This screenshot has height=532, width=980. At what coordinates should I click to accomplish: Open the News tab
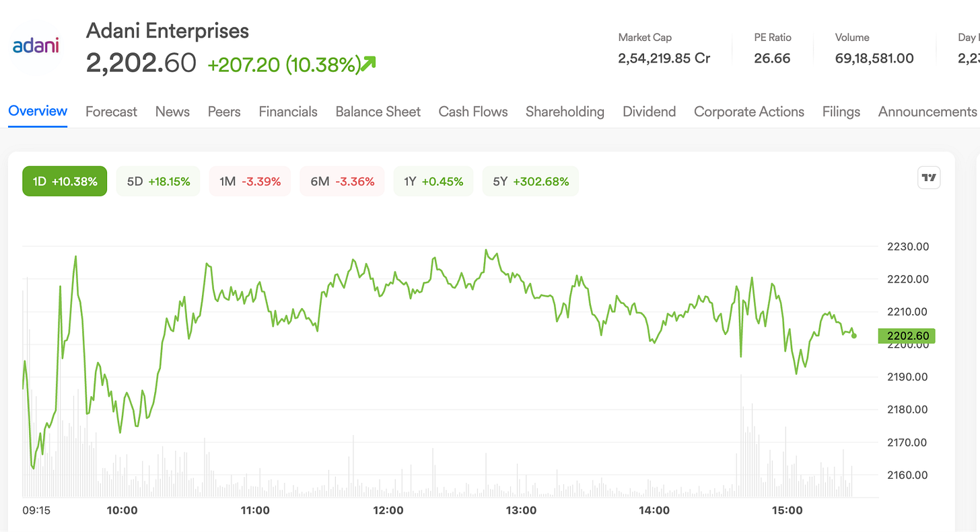(x=172, y=112)
